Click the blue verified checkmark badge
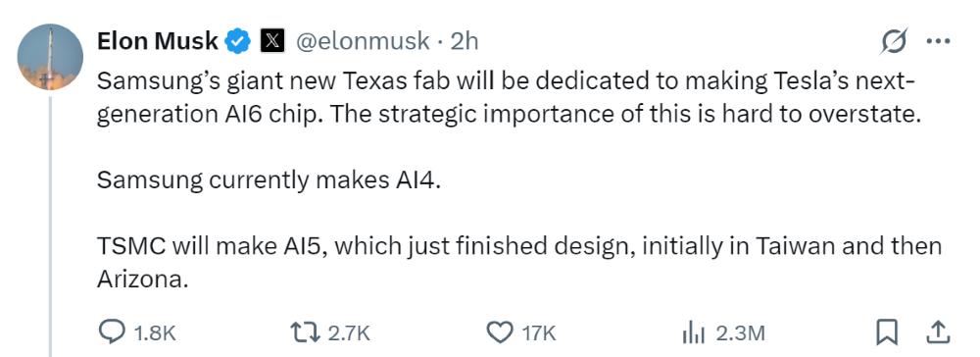The height and width of the screenshot is (357, 980). (x=238, y=42)
